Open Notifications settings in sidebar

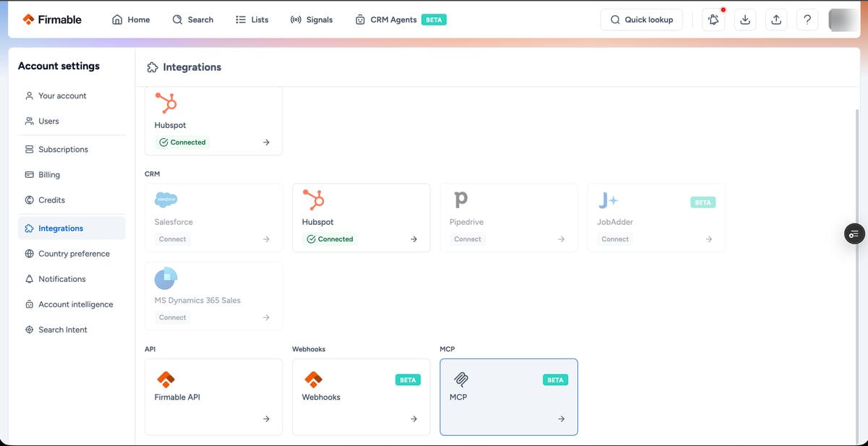click(x=72, y=279)
